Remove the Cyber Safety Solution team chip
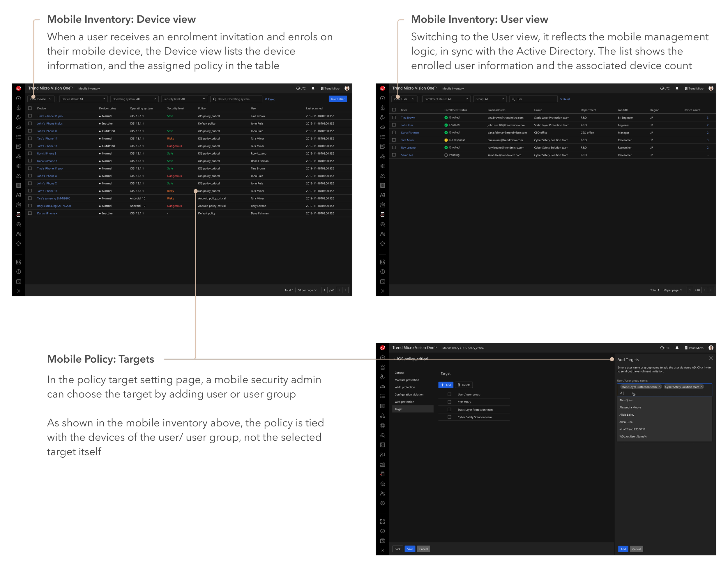 (x=702, y=387)
